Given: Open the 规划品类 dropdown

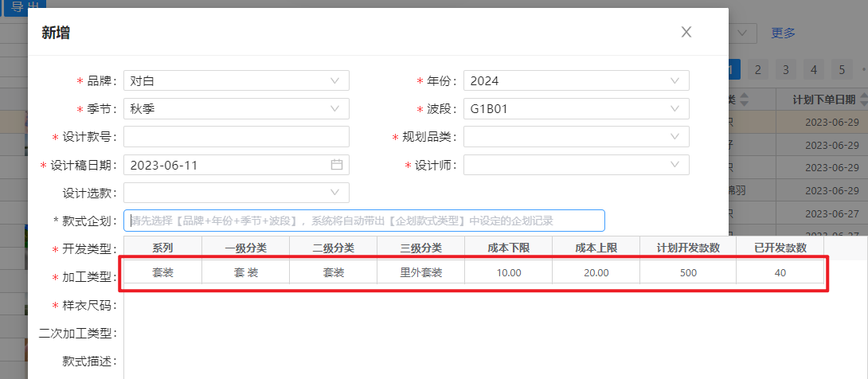Looking at the screenshot, I should point(576,137).
